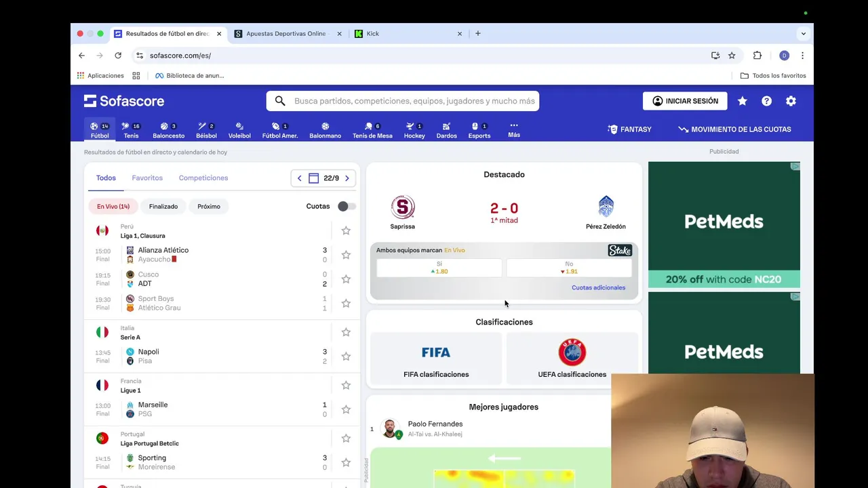Open Sofascore settings gear

click(x=791, y=101)
